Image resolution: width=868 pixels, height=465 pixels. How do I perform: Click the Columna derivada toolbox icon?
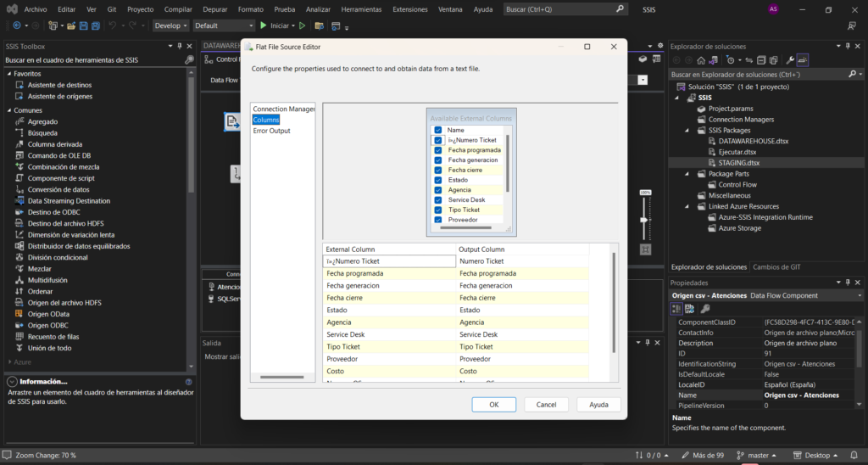pyautogui.click(x=20, y=144)
